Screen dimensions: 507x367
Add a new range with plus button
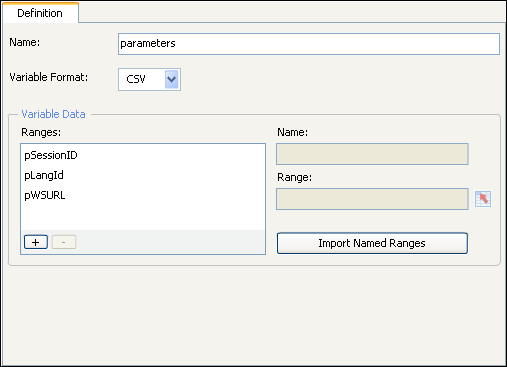click(36, 242)
